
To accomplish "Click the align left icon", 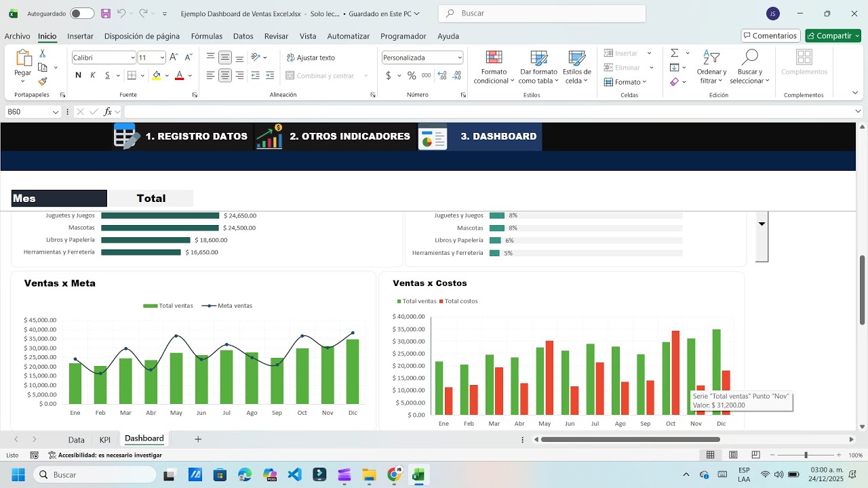I will (x=211, y=75).
